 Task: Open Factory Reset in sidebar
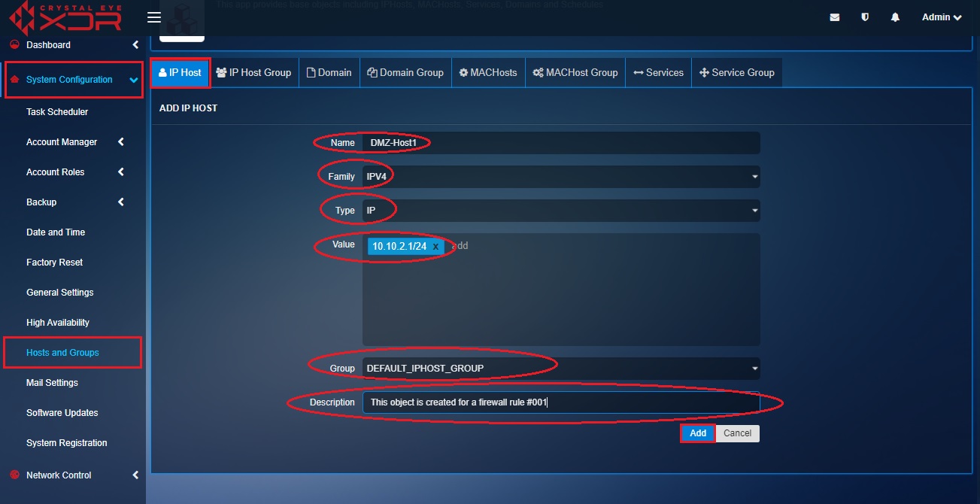click(x=54, y=263)
